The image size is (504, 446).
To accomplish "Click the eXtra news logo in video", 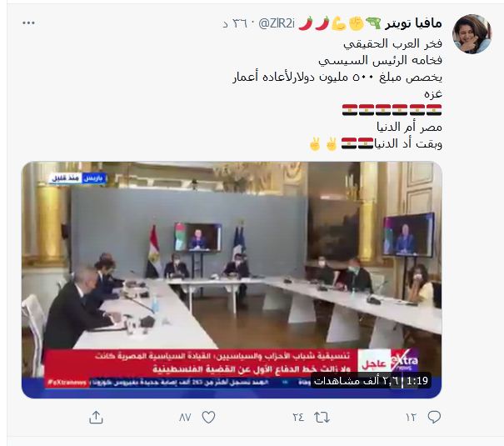I will pos(405,361).
